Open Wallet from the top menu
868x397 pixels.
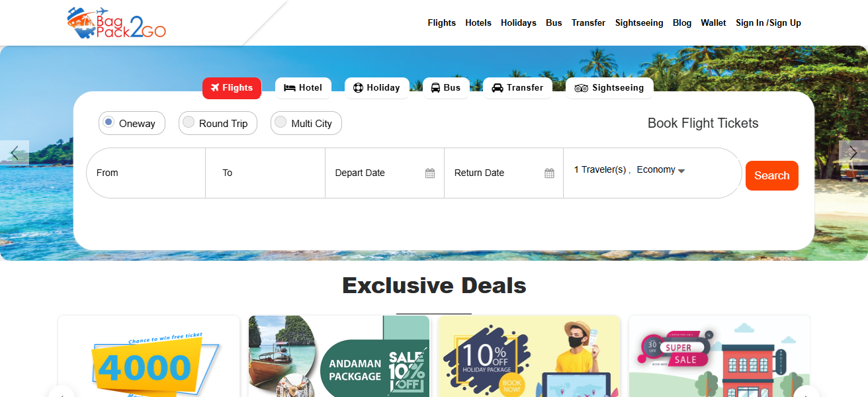pos(714,23)
